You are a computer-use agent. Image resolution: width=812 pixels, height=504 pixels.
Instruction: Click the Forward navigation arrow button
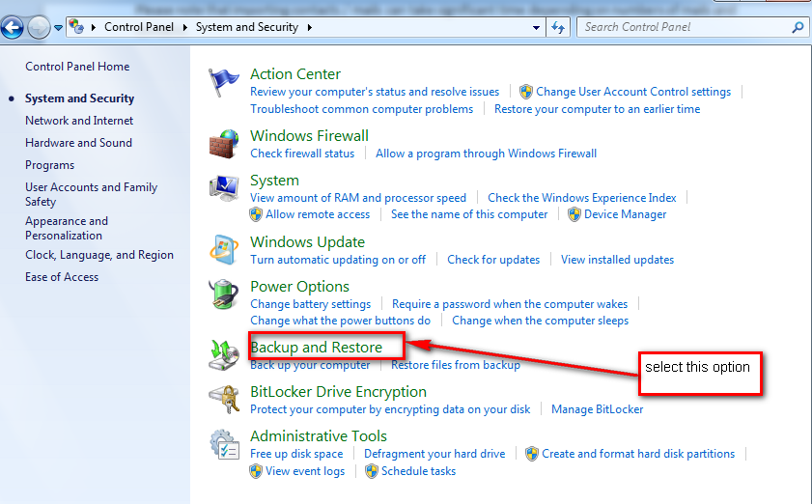(x=39, y=27)
